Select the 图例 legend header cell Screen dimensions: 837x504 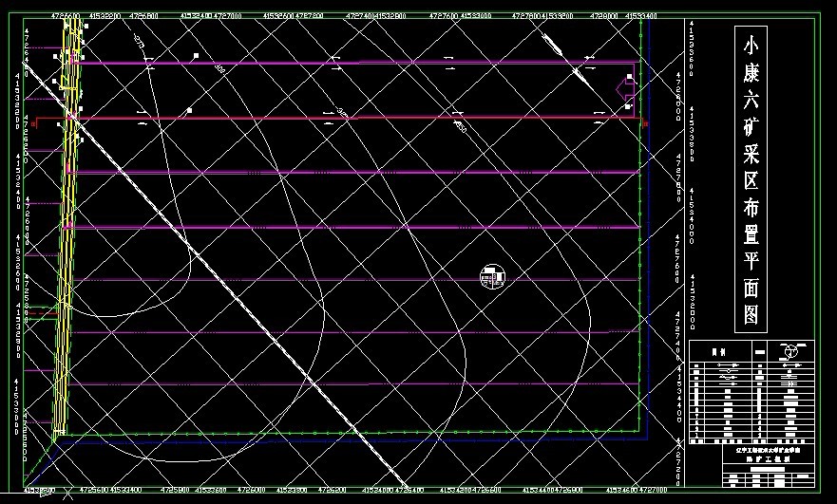pos(719,352)
